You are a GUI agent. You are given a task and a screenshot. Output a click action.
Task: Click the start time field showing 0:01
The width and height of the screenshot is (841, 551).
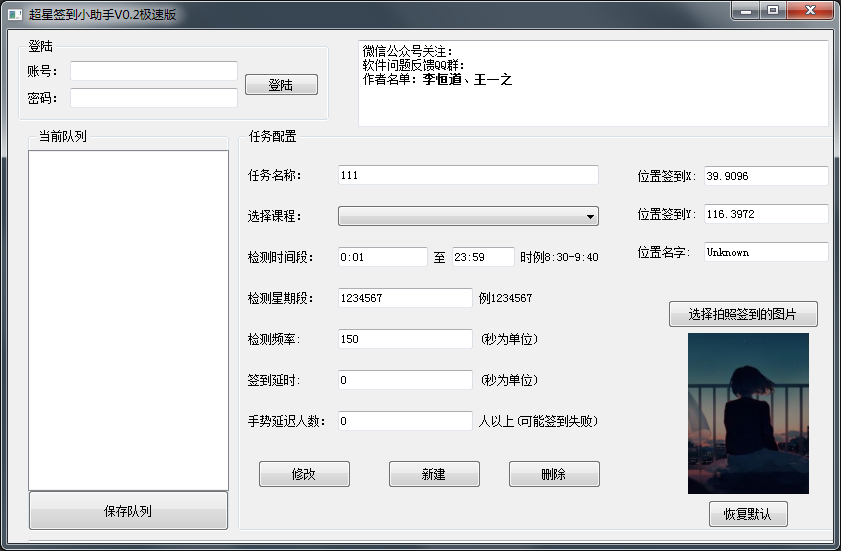pyautogui.click(x=382, y=257)
